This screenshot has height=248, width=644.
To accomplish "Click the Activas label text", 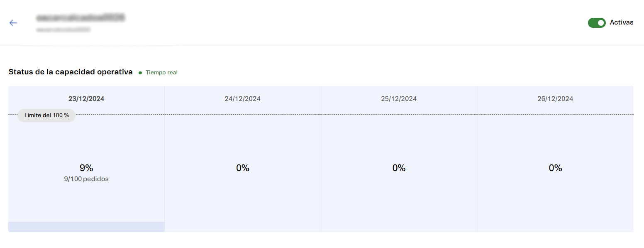I will click(x=621, y=22).
